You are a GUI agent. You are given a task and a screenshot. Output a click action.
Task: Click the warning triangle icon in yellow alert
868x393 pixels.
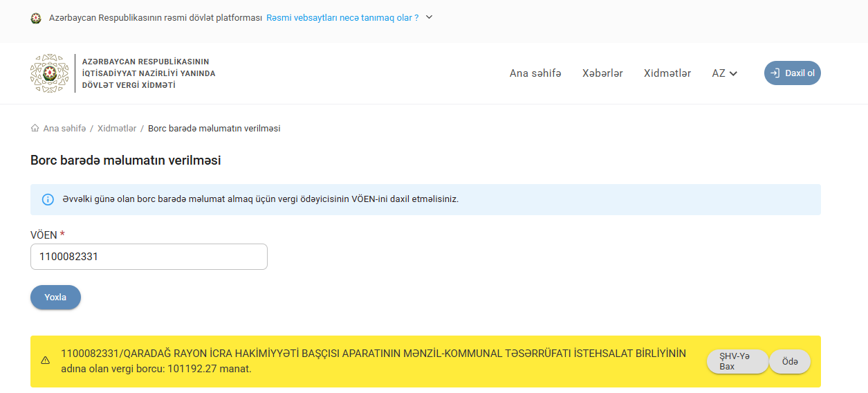(x=46, y=360)
